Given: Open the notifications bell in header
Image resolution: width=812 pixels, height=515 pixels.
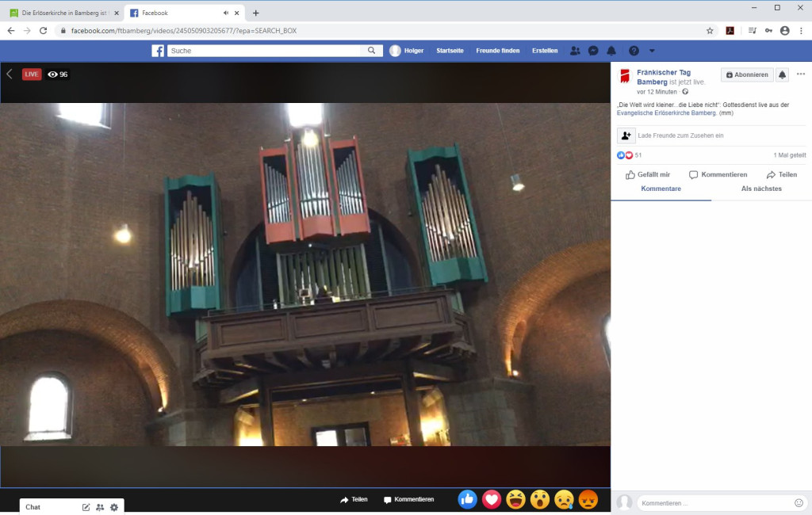Looking at the screenshot, I should [x=611, y=51].
